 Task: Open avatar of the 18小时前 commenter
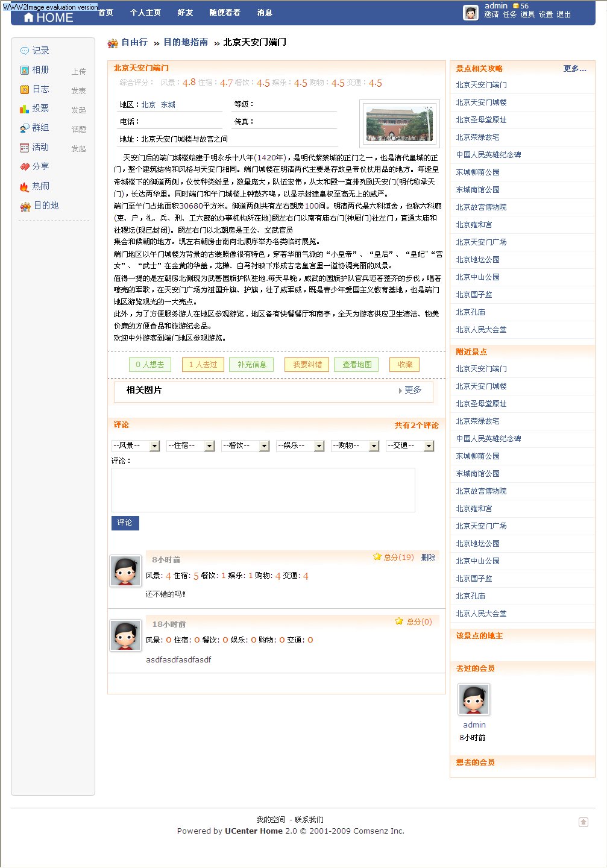click(125, 635)
